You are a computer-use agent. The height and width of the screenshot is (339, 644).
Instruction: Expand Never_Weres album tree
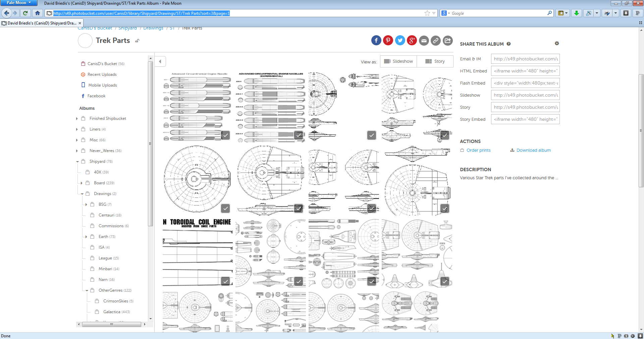coord(77,151)
